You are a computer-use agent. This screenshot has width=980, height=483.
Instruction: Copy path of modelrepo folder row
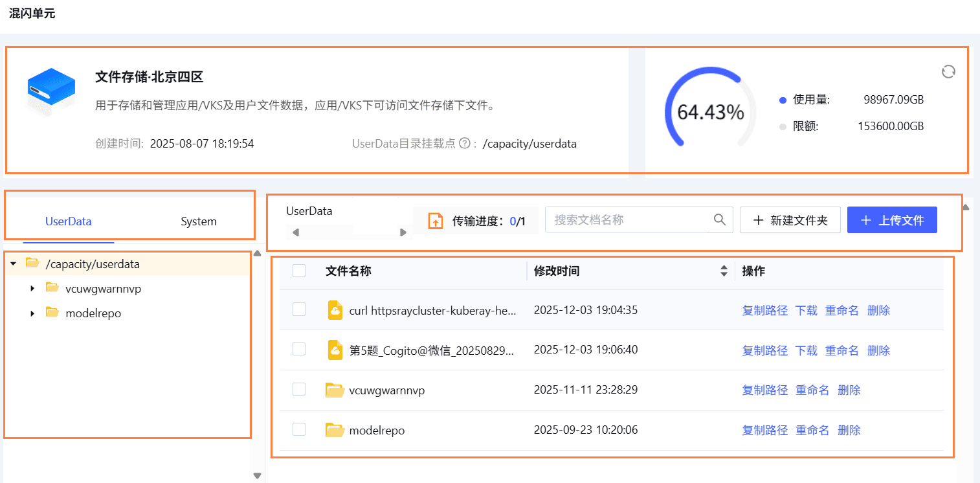click(765, 431)
